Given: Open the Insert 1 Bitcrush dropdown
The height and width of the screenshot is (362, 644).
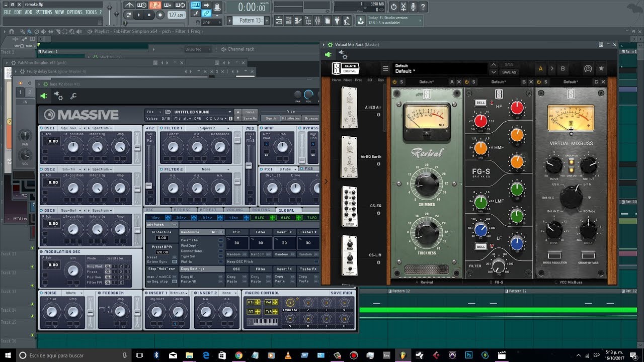Looking at the screenshot, I should click(179, 293).
